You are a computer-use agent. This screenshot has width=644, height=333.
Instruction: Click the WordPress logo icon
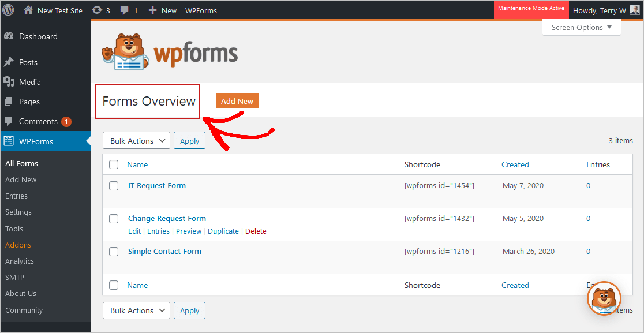click(x=8, y=10)
